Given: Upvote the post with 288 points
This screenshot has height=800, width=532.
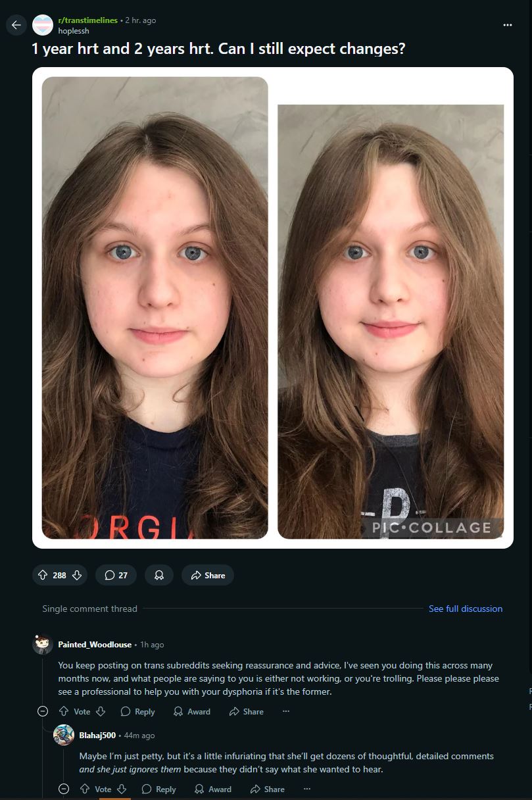Looking at the screenshot, I should [44, 575].
